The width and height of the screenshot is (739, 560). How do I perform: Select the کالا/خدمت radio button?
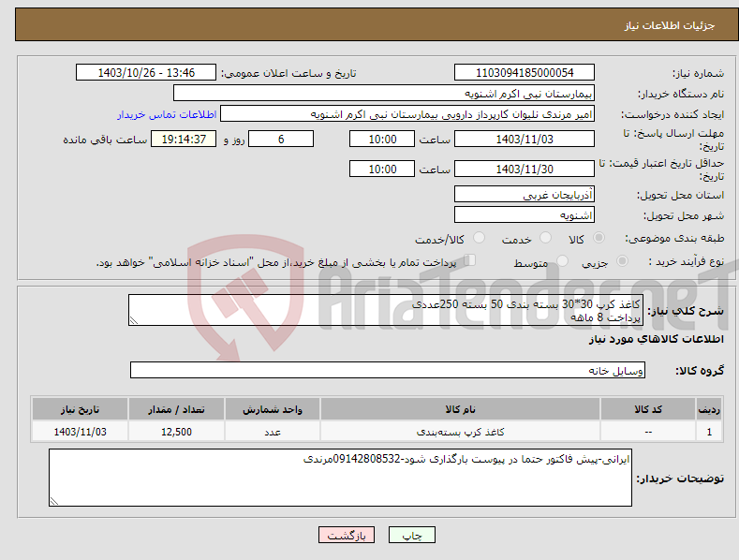tap(479, 238)
